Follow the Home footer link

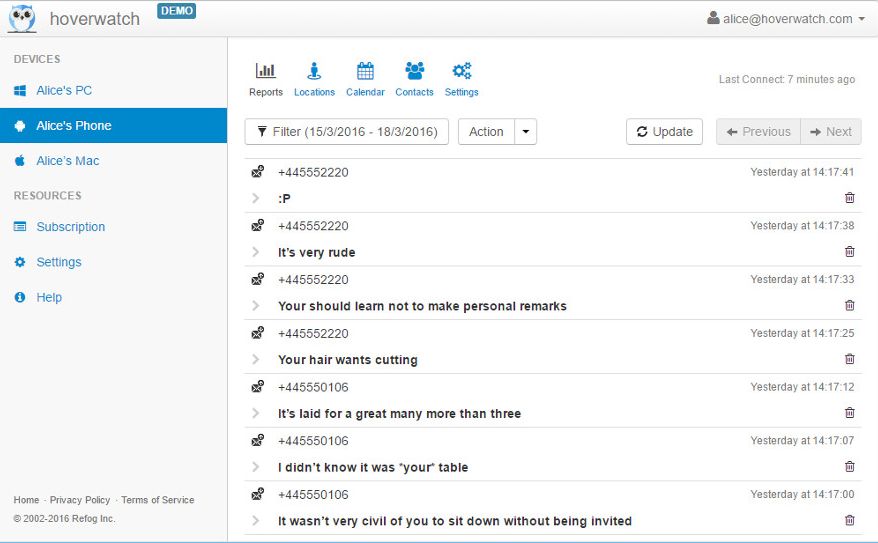[26, 500]
